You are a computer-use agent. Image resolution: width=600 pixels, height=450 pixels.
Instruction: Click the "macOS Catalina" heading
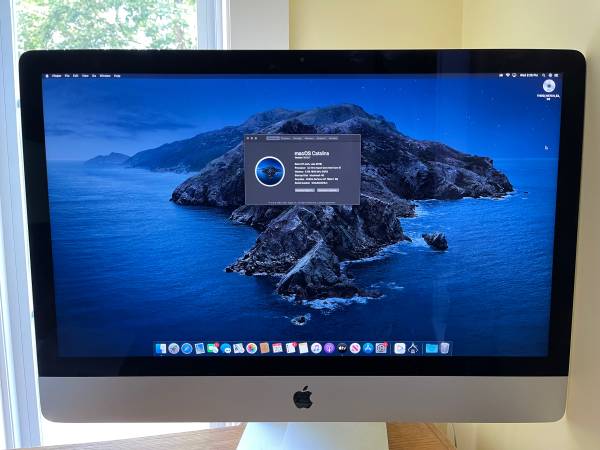click(x=312, y=153)
